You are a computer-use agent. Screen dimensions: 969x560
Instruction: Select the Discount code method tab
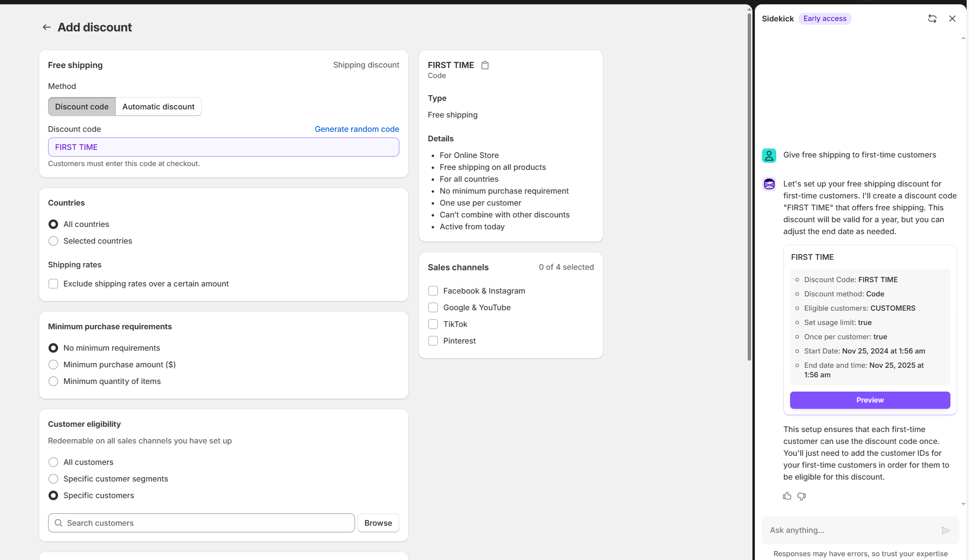click(81, 107)
